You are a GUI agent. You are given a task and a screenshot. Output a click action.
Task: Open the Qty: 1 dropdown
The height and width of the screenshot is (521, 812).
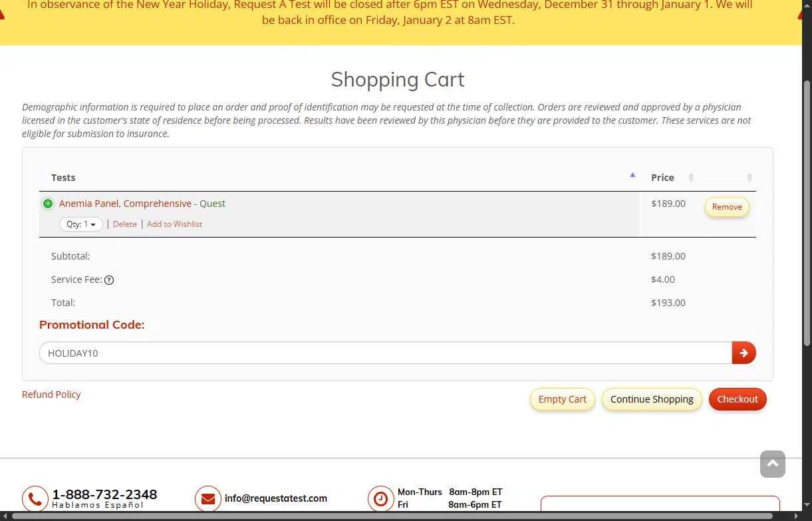81,224
